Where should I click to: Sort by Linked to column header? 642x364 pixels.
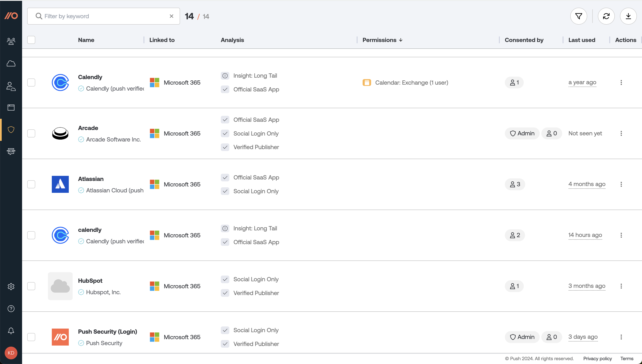pyautogui.click(x=162, y=40)
